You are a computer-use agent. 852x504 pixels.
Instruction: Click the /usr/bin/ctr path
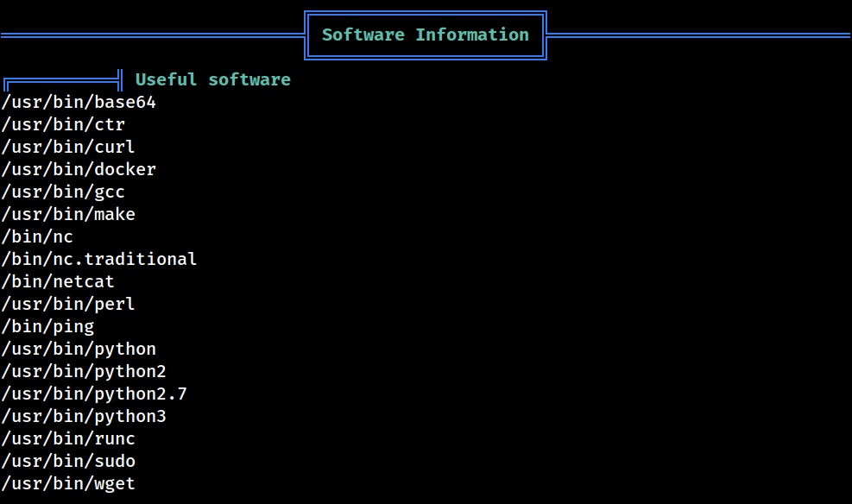tap(63, 125)
